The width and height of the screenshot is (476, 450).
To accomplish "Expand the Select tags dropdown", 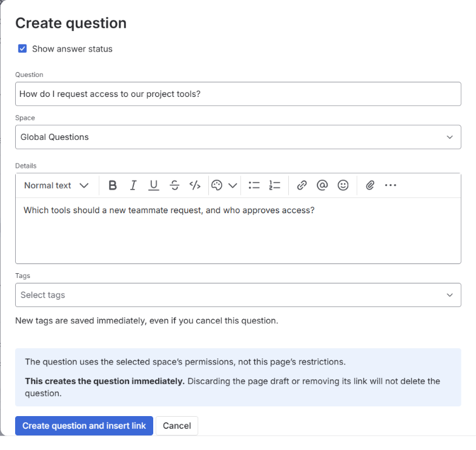I will pyautogui.click(x=238, y=295).
